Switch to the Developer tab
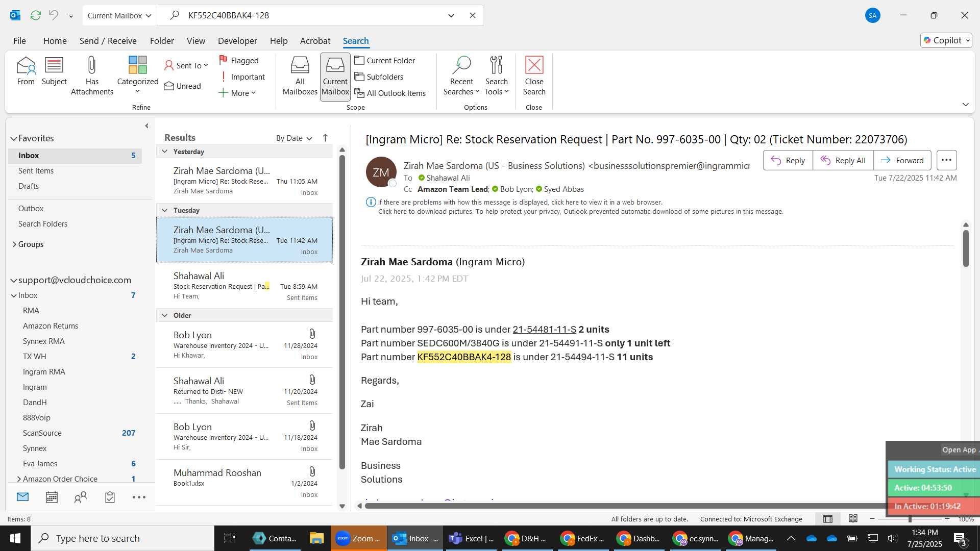 click(x=237, y=40)
